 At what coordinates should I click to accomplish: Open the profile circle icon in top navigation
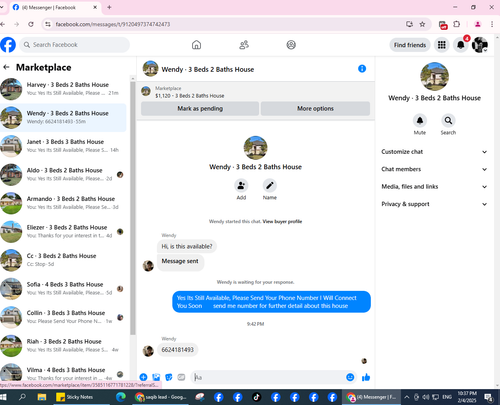pos(291,45)
